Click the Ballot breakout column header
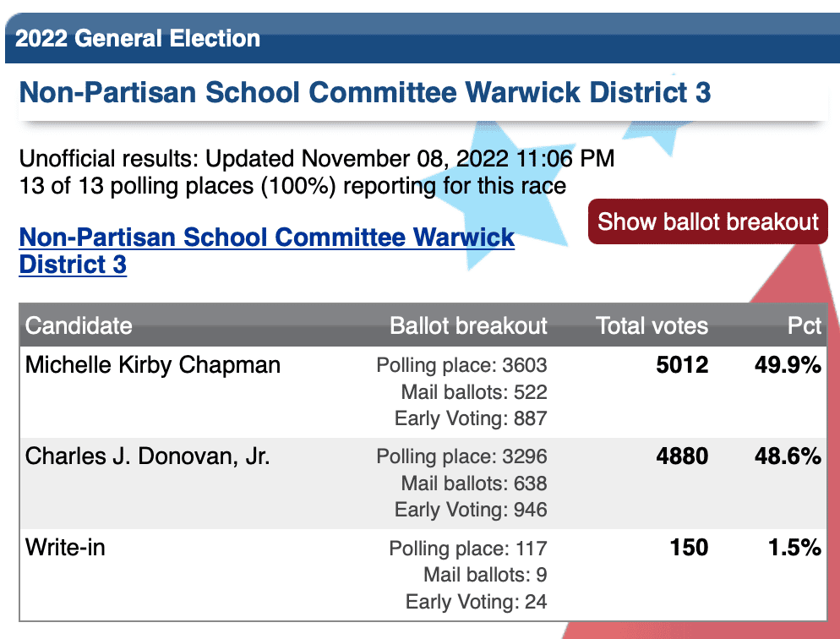Viewport: 840px width, 639px height. point(468,325)
